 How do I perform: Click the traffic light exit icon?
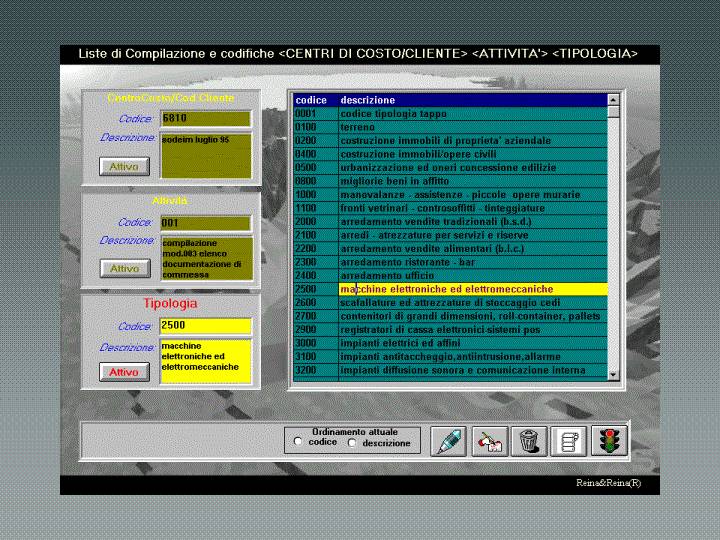click(x=608, y=440)
